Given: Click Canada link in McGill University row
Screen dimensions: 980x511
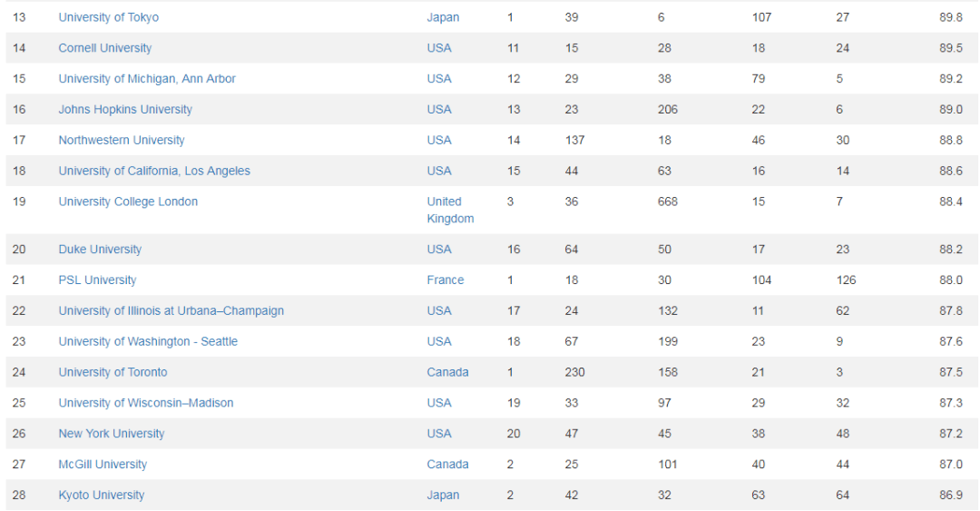Looking at the screenshot, I should click(447, 464).
